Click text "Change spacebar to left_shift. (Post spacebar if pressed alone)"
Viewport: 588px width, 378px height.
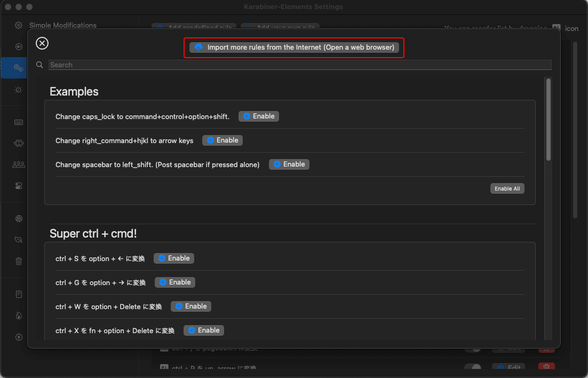(x=157, y=165)
